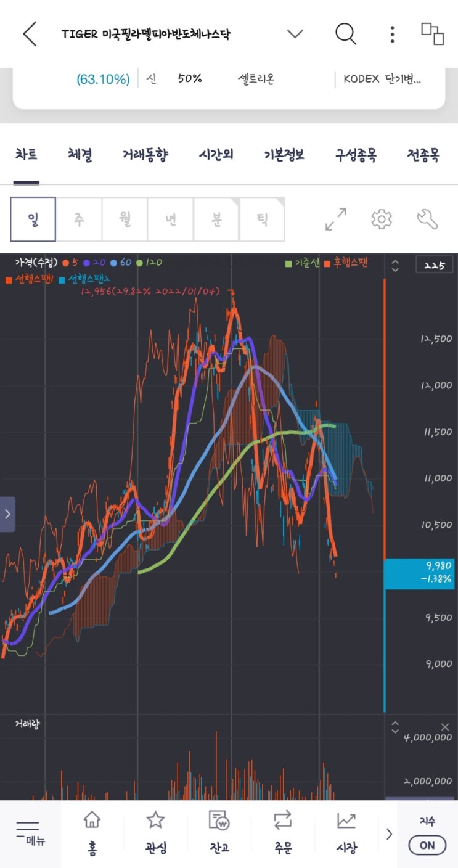458x868 pixels.
Task: Tap the KODEX 단기변... item
Action: (x=382, y=79)
